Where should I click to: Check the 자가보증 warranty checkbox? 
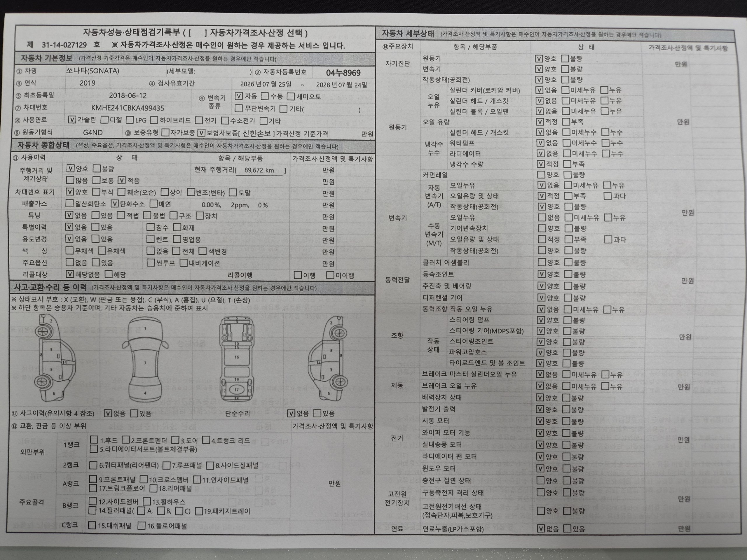[165, 132]
